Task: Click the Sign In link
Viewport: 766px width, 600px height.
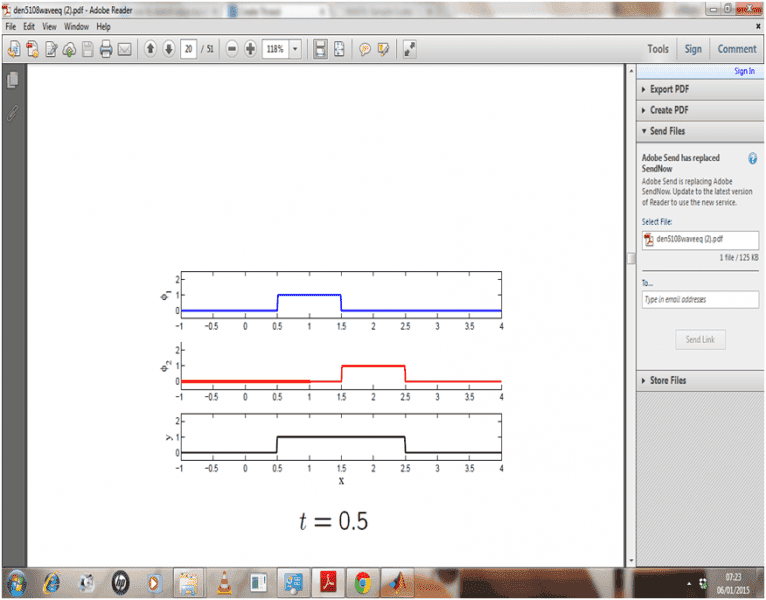Action: 744,71
